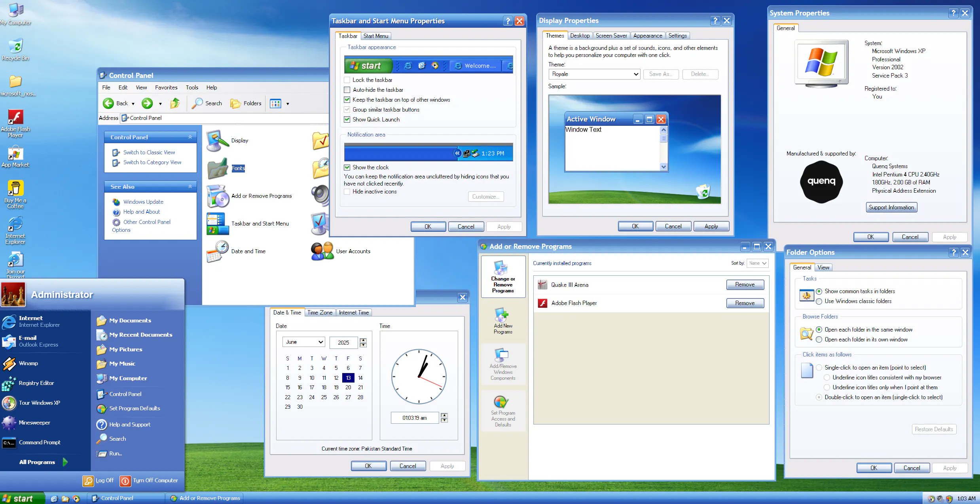Screen dimensions: 980x504
Task: Open Display icon in Control Panel
Action: pyautogui.click(x=217, y=140)
